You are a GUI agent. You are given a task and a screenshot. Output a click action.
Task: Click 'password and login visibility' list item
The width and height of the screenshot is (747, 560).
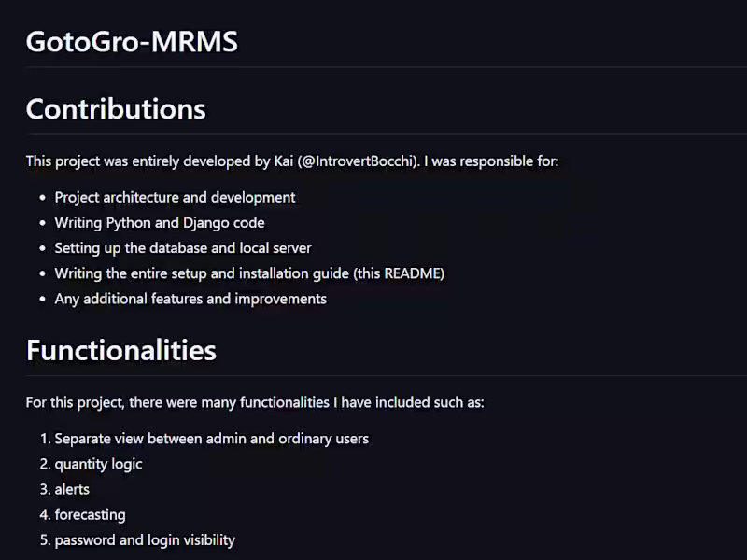(x=145, y=539)
